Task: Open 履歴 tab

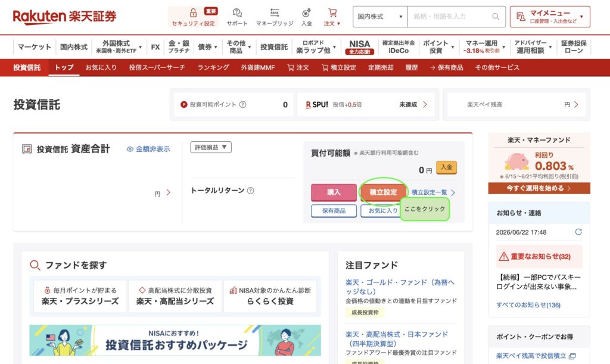Action: [412, 68]
